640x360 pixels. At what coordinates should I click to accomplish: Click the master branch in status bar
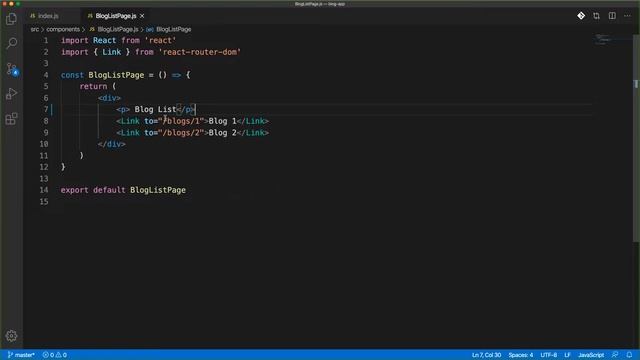pyautogui.click(x=21, y=355)
